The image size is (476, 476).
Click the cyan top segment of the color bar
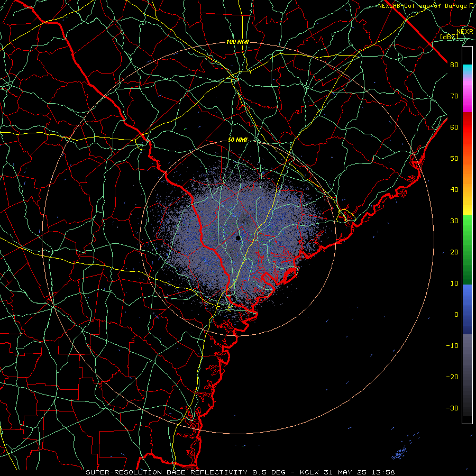(x=467, y=69)
